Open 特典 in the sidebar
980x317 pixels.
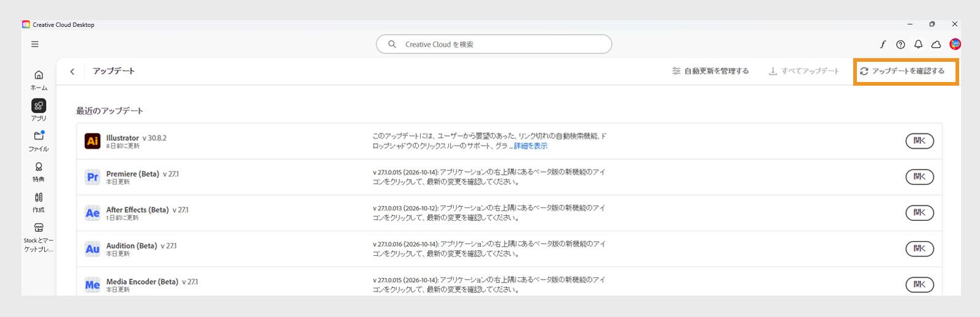click(x=39, y=172)
